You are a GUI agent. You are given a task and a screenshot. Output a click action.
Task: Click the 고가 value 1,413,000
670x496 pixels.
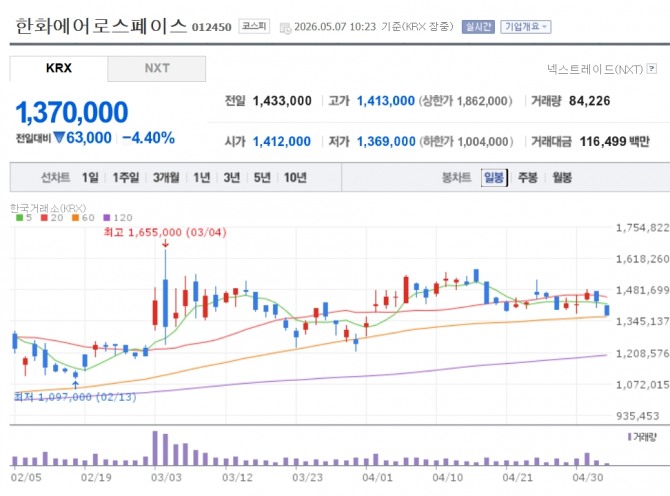pos(386,101)
